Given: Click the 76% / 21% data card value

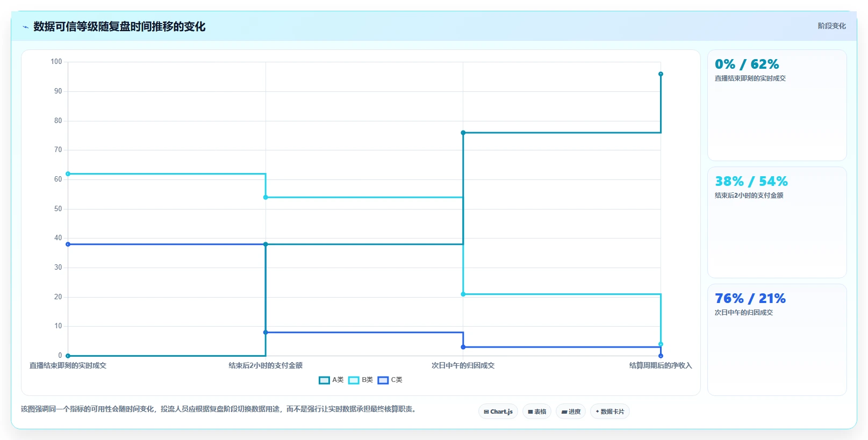Looking at the screenshot, I should [750, 299].
